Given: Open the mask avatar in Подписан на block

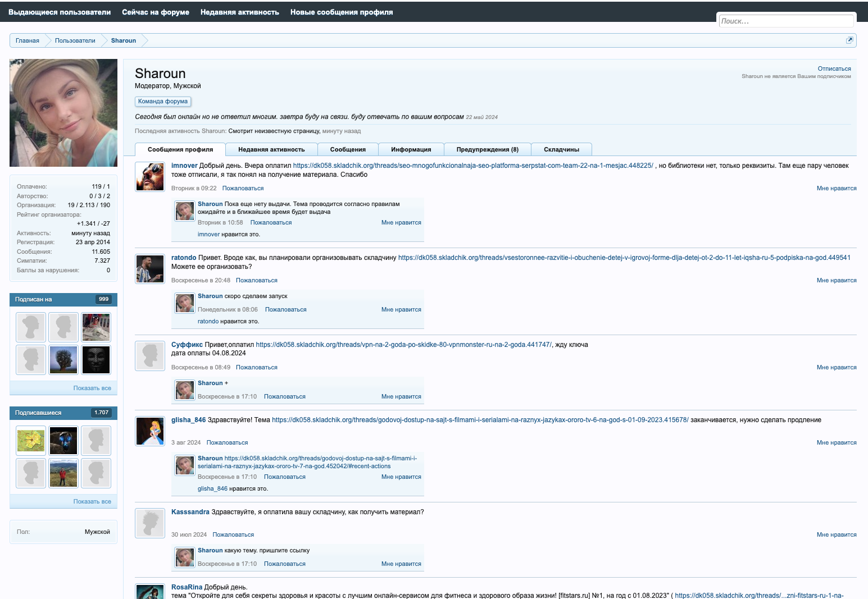Looking at the screenshot, I should (96, 360).
